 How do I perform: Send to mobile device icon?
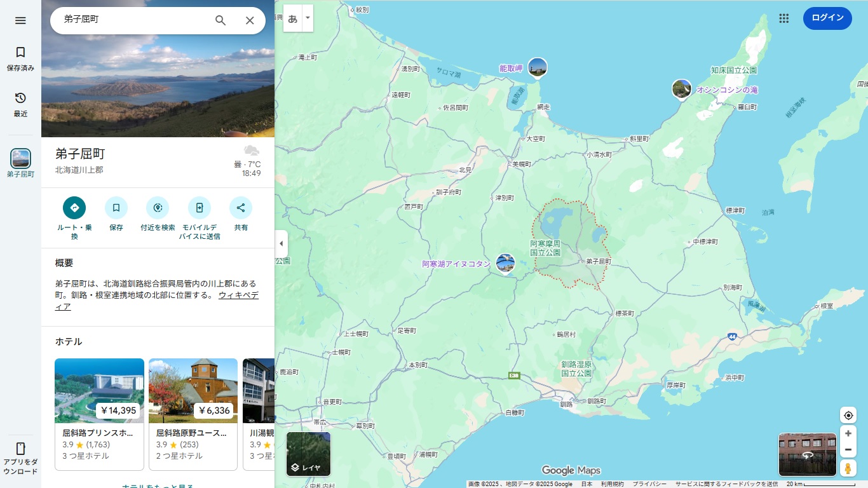point(200,208)
